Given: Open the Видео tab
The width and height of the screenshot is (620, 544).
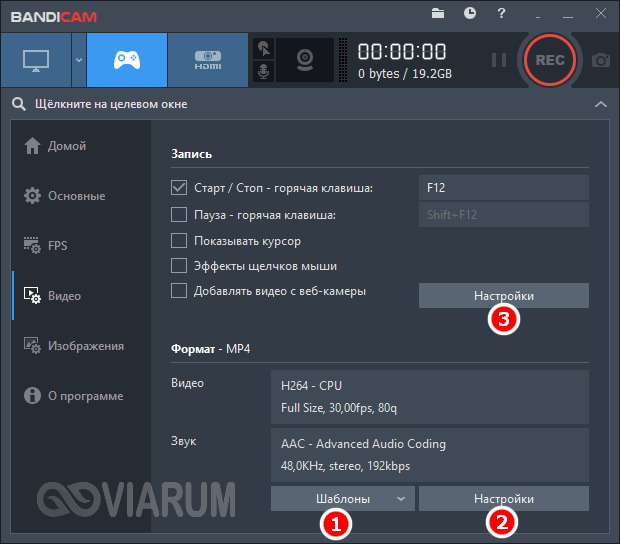Looking at the screenshot, I should click(81, 295).
